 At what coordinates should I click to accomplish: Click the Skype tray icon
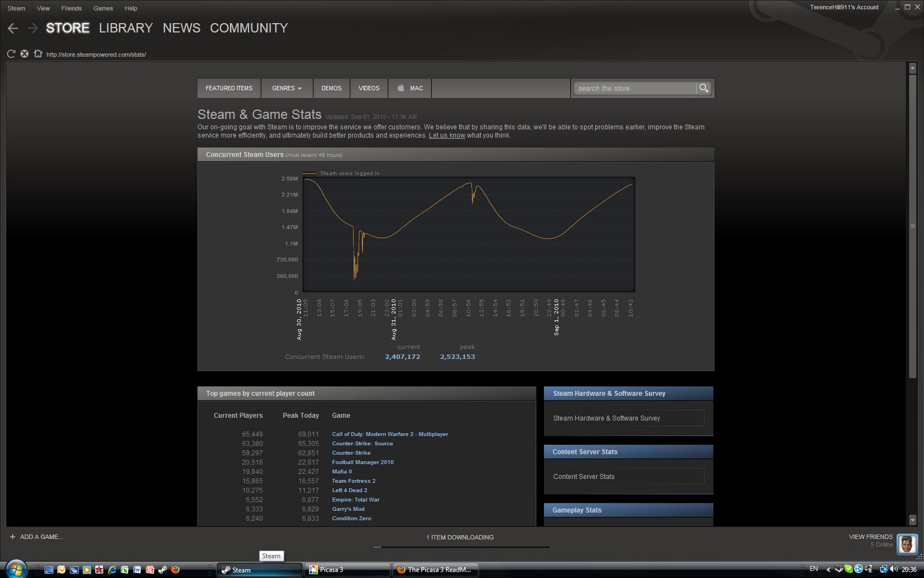848,569
